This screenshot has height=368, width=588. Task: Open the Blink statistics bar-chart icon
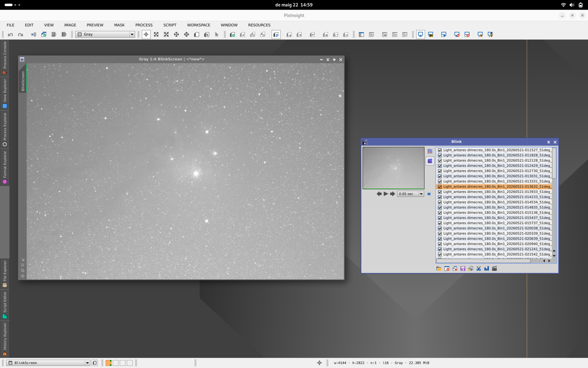click(x=487, y=269)
